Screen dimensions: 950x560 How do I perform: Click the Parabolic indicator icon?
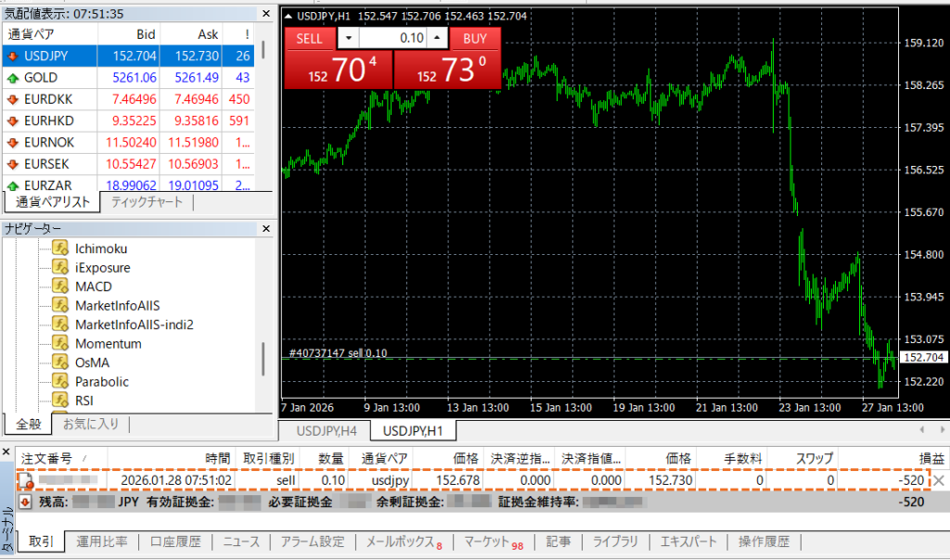[x=60, y=382]
